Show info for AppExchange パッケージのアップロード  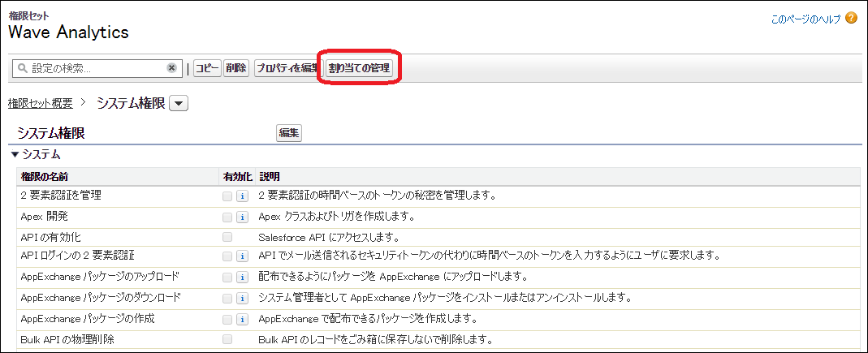pos(242,277)
